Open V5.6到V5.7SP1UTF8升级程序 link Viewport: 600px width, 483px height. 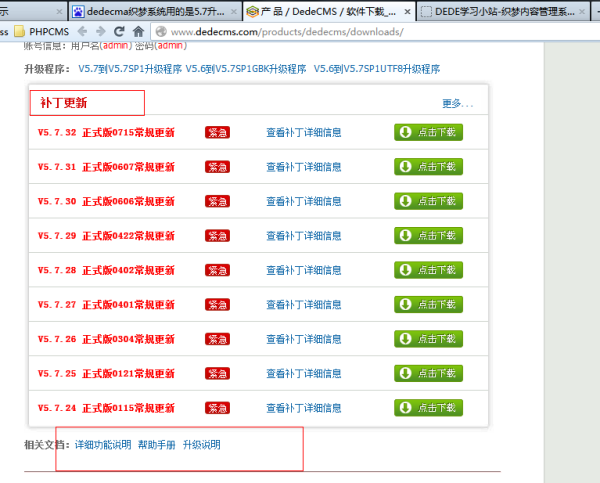(x=377, y=69)
